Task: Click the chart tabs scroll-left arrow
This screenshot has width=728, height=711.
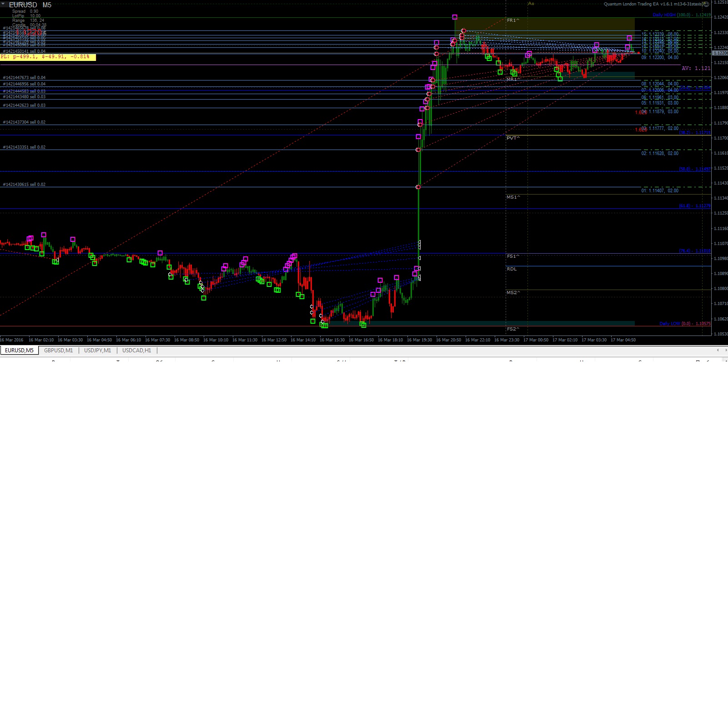Action: [718, 350]
